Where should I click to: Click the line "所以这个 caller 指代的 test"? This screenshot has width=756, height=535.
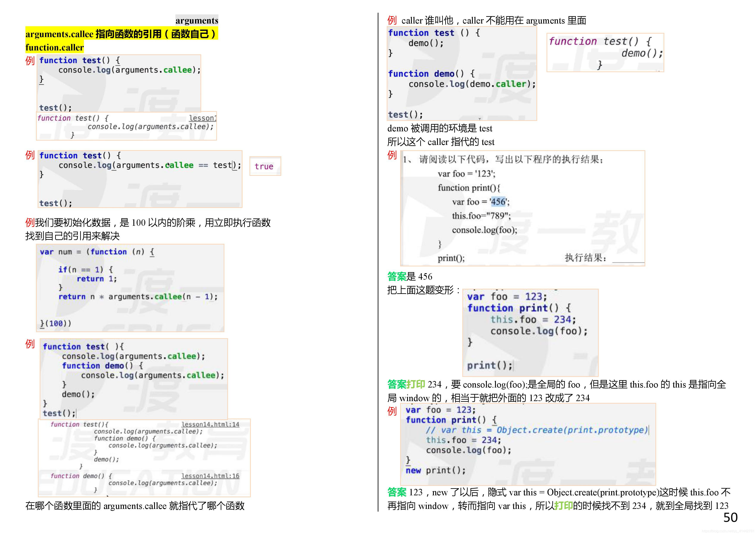tap(440, 142)
